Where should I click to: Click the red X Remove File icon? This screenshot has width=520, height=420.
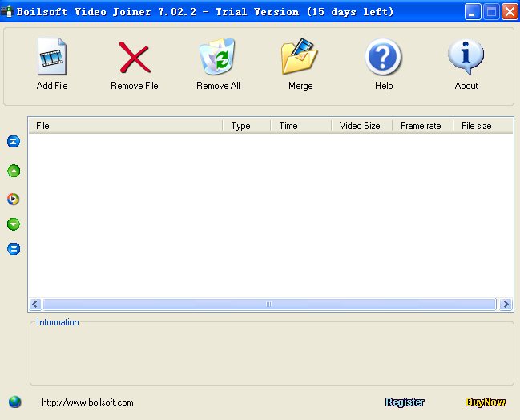135,57
